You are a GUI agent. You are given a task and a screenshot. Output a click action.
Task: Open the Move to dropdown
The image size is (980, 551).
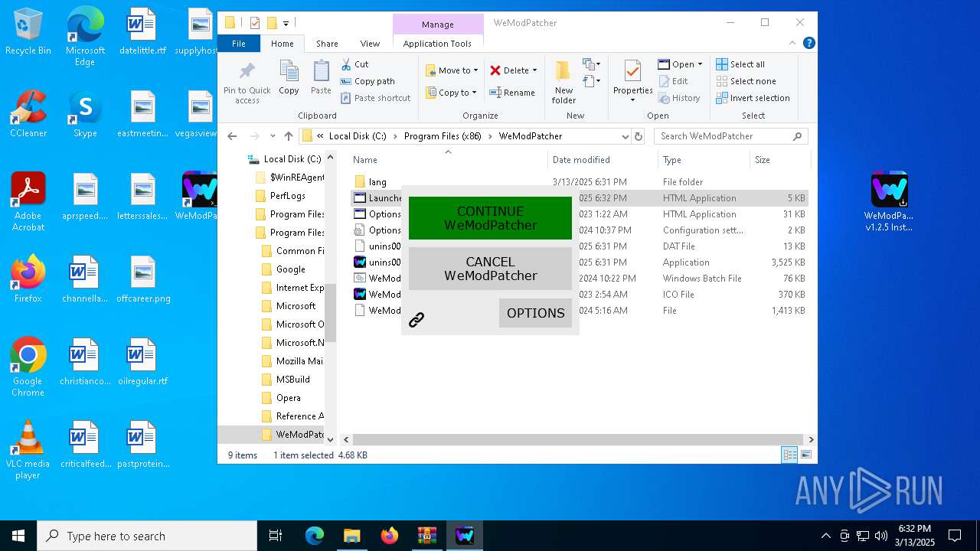pos(452,70)
